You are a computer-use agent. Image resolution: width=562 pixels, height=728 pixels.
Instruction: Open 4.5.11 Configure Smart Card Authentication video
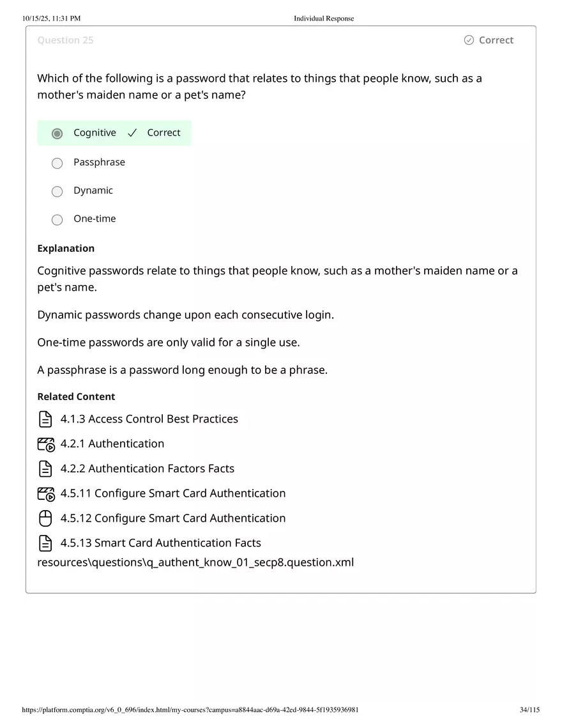coord(172,493)
